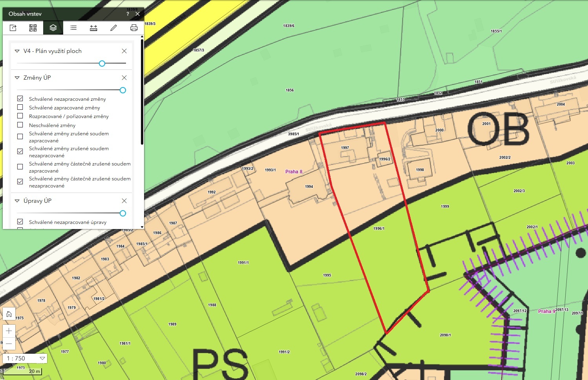Open the print tool

point(134,28)
